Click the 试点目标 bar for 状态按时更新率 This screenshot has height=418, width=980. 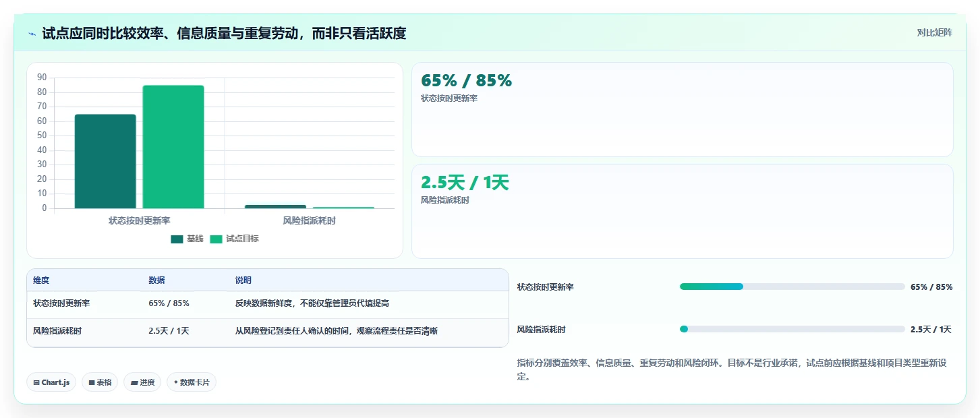coord(173,147)
